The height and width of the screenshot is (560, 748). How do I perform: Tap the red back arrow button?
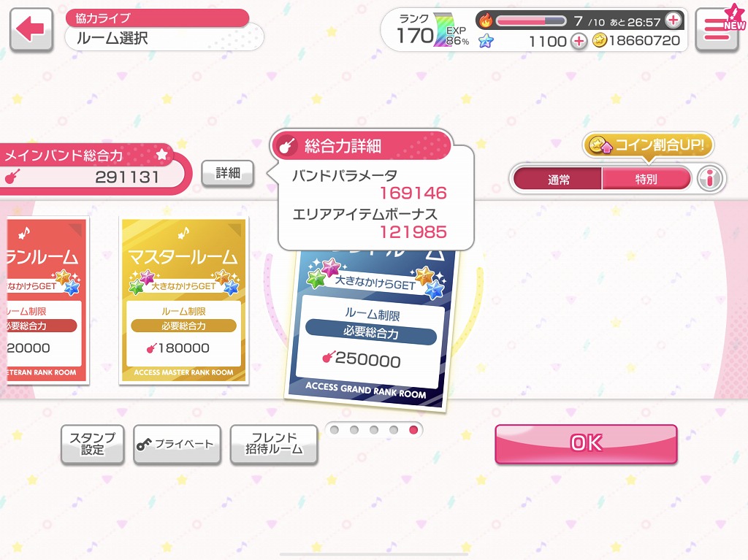click(x=31, y=30)
